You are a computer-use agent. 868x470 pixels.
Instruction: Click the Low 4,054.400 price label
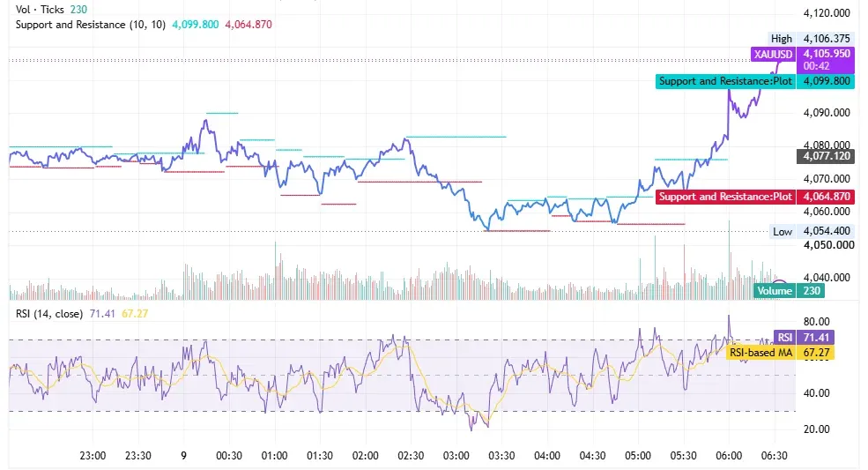coord(811,232)
